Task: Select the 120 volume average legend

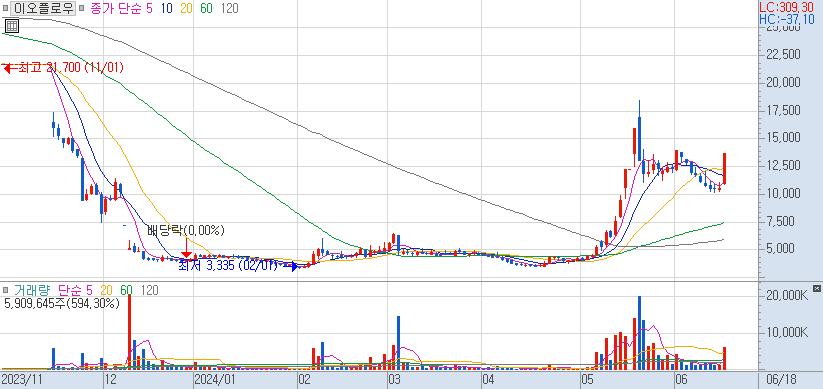Action: 149,290
